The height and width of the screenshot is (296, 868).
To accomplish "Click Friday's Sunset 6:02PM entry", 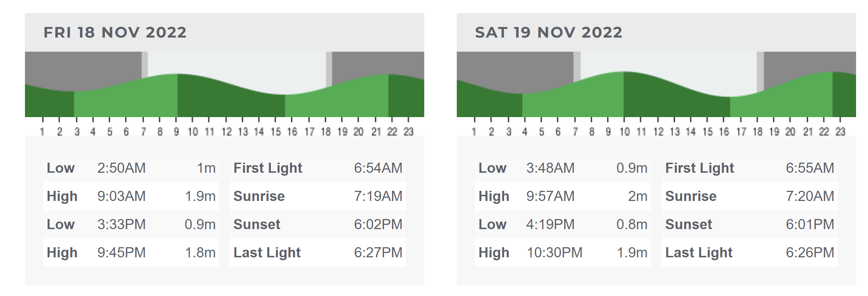I will pos(318,224).
